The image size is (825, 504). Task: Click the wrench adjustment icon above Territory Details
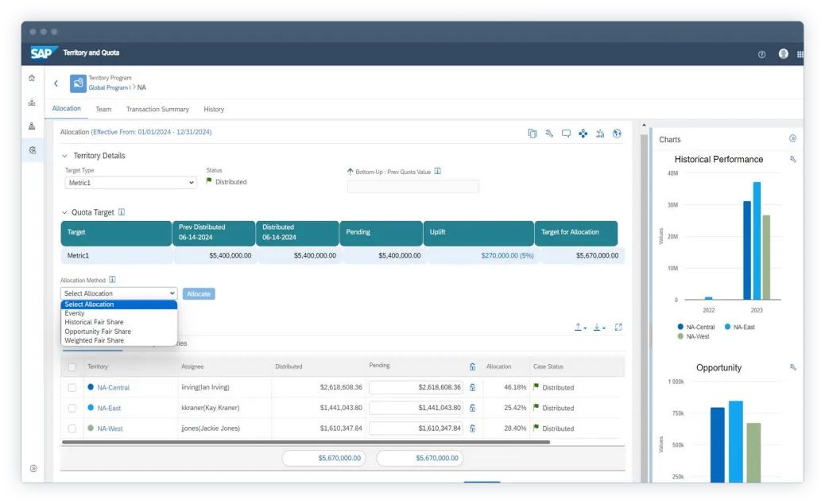549,134
